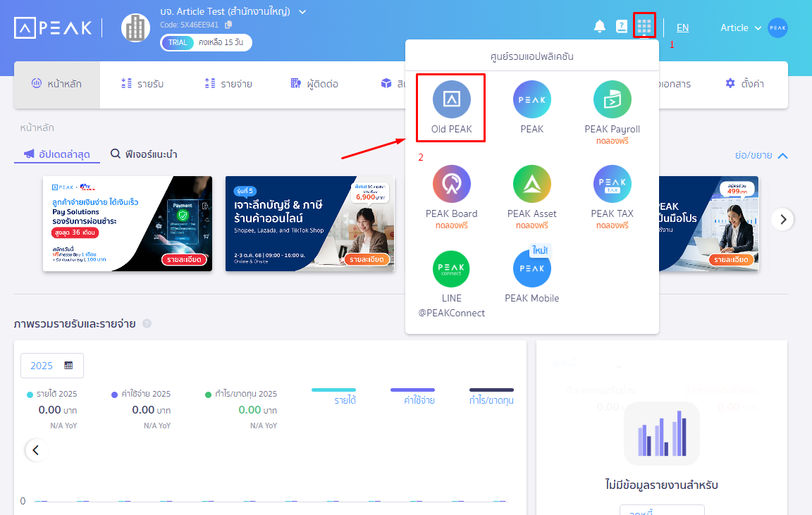
Task: Click the notification bell icon
Action: pyautogui.click(x=600, y=27)
